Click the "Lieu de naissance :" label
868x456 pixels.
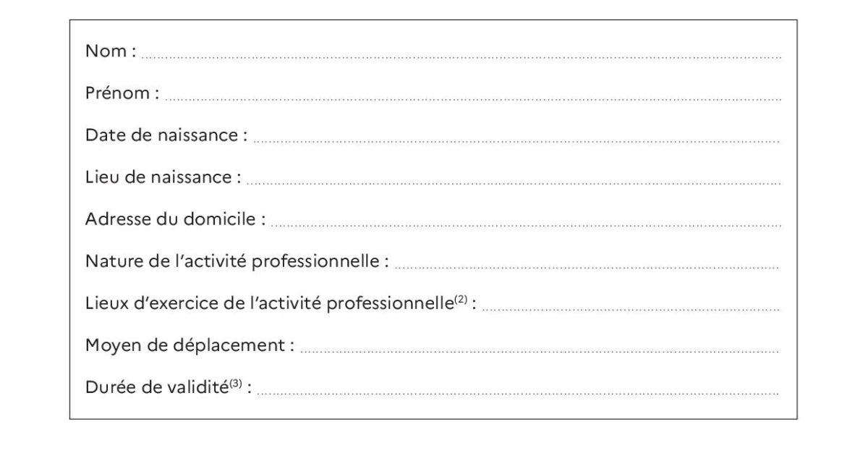click(163, 177)
